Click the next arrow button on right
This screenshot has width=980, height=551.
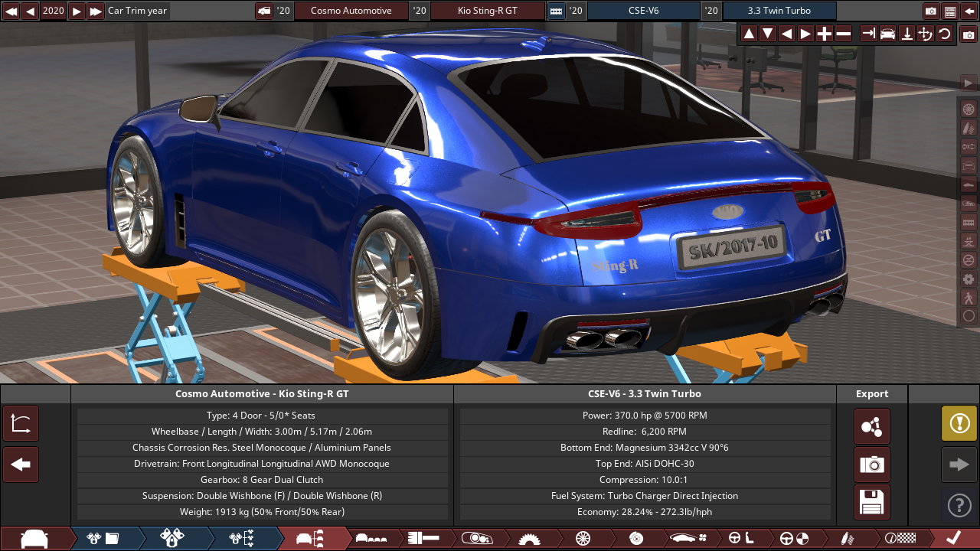tap(959, 465)
